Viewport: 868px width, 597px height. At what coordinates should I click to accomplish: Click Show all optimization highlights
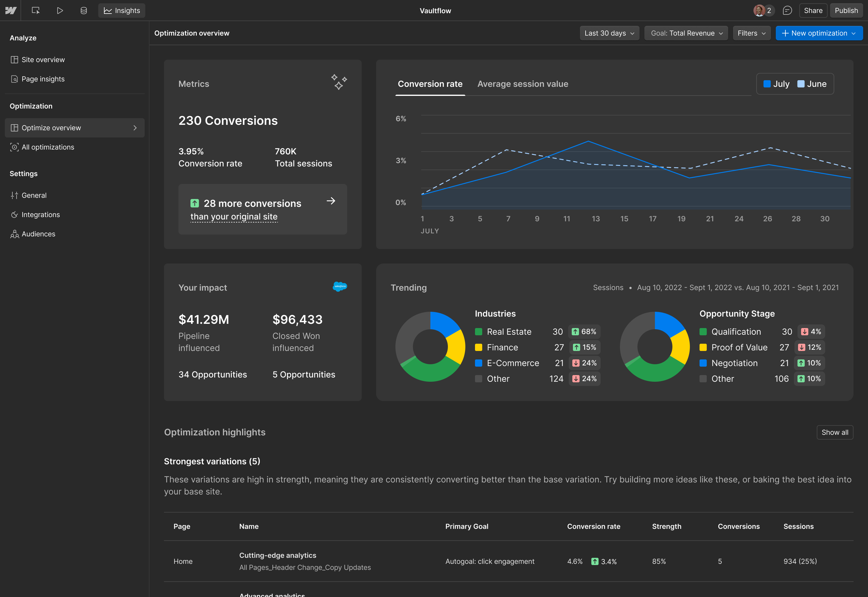click(834, 432)
